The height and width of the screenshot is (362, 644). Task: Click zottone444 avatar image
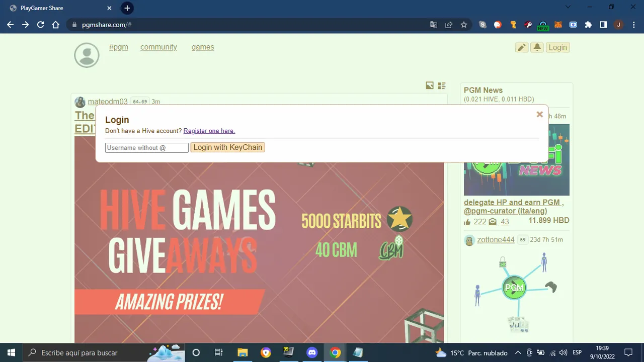(469, 240)
